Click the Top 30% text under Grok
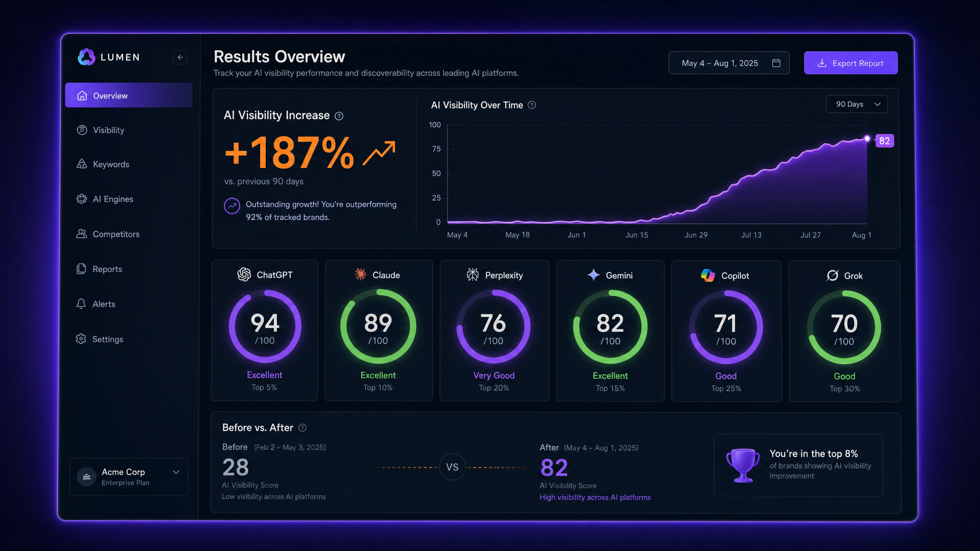Viewport: 980px width, 551px height. pos(844,389)
